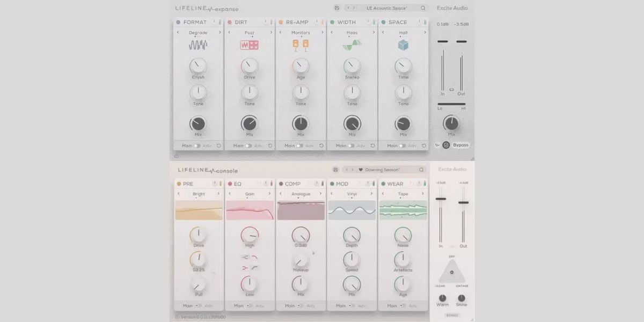Toggle the WIDTH module power dot

tap(332, 23)
